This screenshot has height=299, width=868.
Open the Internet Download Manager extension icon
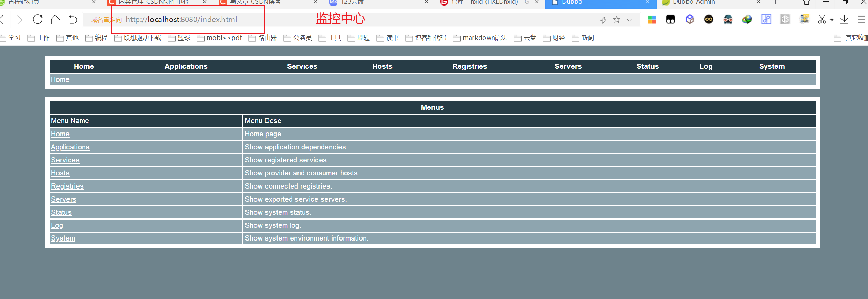point(747,19)
